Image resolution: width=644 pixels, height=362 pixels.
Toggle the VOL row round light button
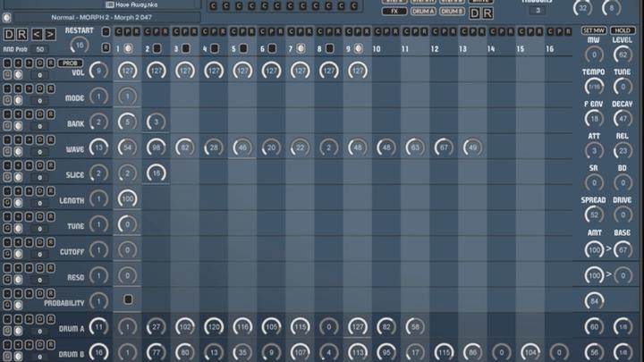click(18, 75)
